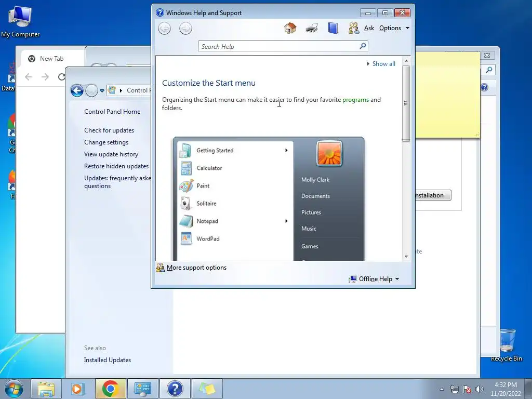Expand the breadcrumb arrow before Control Panel

point(121,90)
